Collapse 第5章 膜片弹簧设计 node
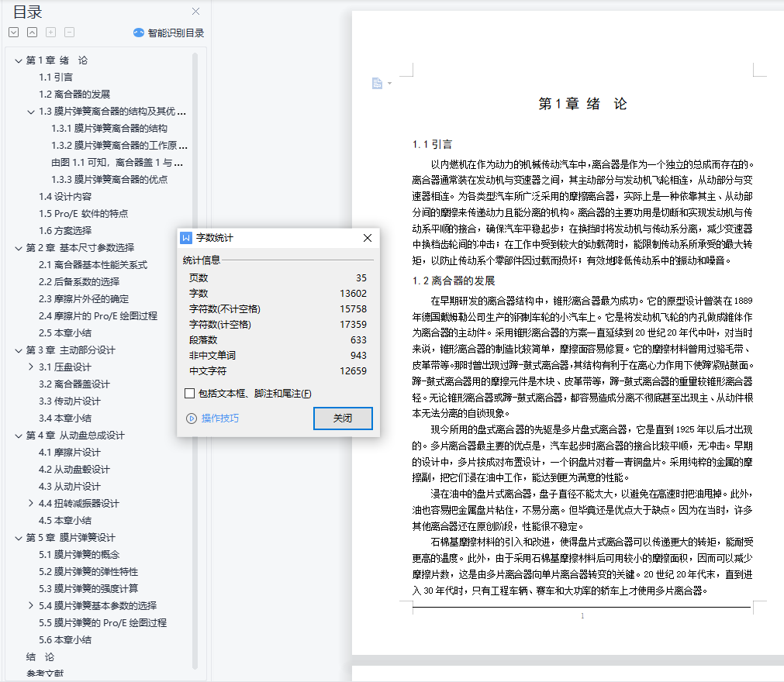 [x=19, y=538]
